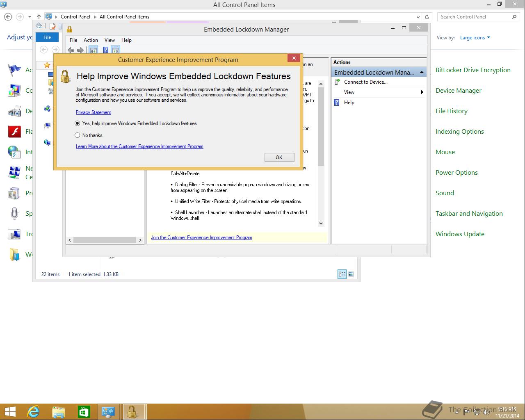Click scroll-down arrow in description pane
This screenshot has width=525, height=420.
point(321,224)
